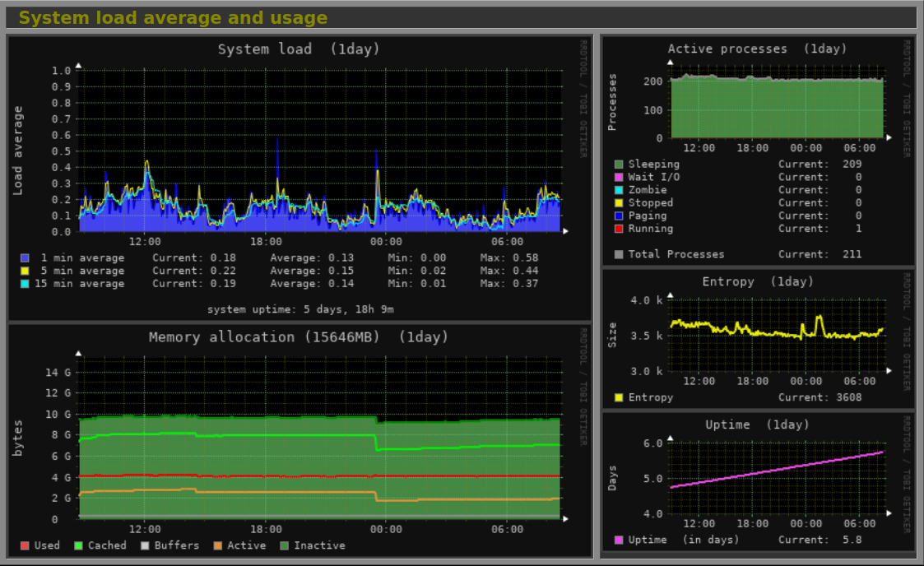924x566 pixels.
Task: Click the Entropy graph plot area
Action: [777, 336]
